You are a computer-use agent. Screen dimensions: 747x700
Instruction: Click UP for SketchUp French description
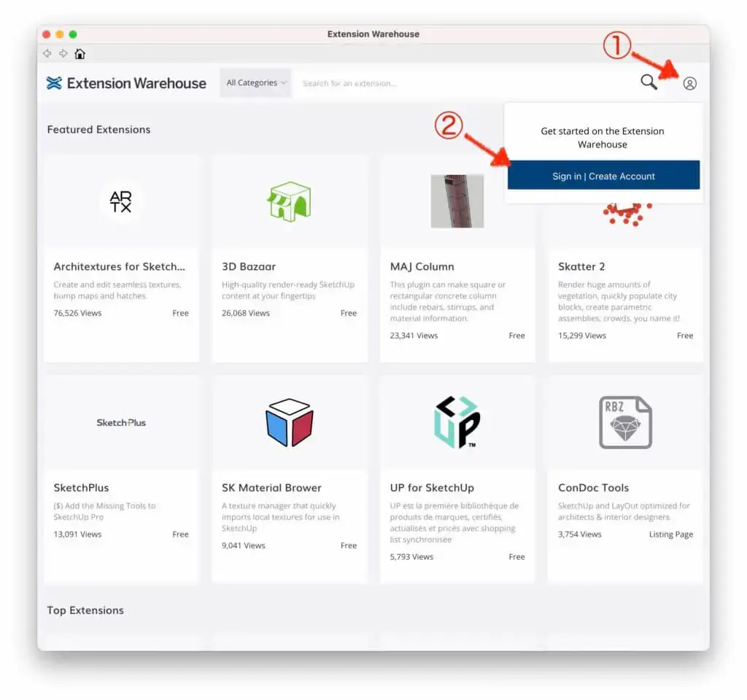coord(454,523)
